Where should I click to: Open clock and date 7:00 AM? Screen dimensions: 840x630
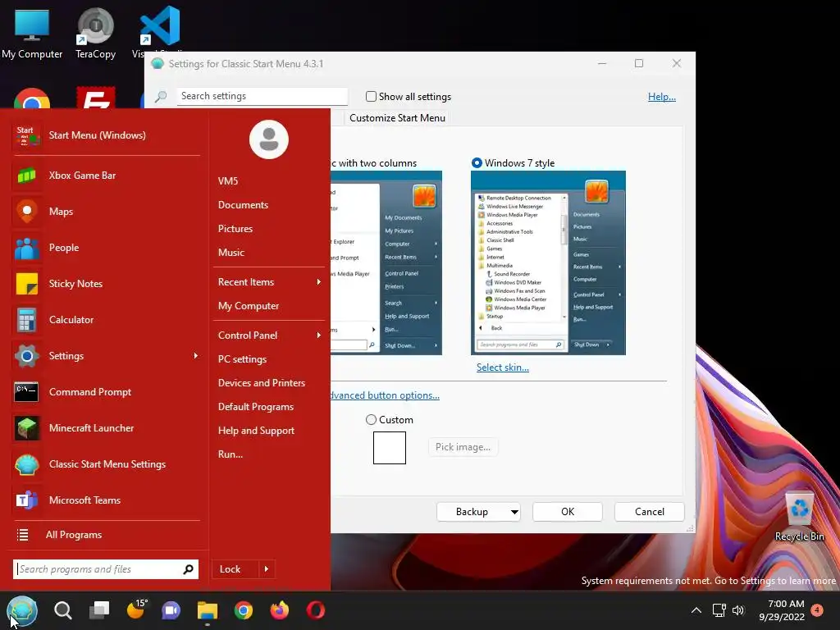tap(782, 610)
